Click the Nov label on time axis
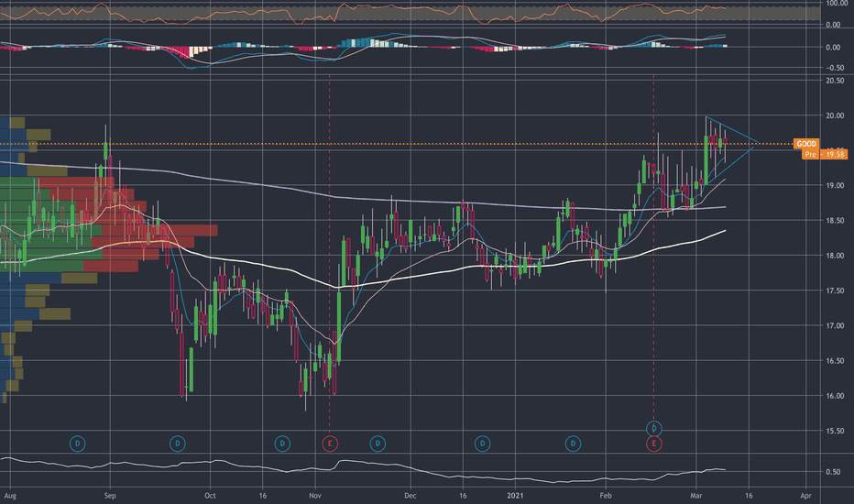 click(315, 496)
